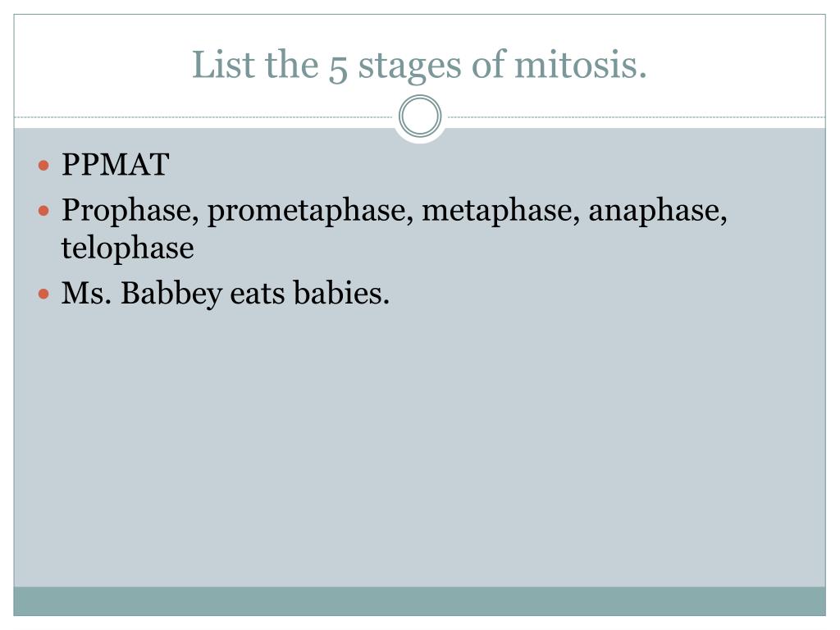Viewport: 840px width, 630px height.
Task: Click the word 'eats'
Action: point(257,294)
